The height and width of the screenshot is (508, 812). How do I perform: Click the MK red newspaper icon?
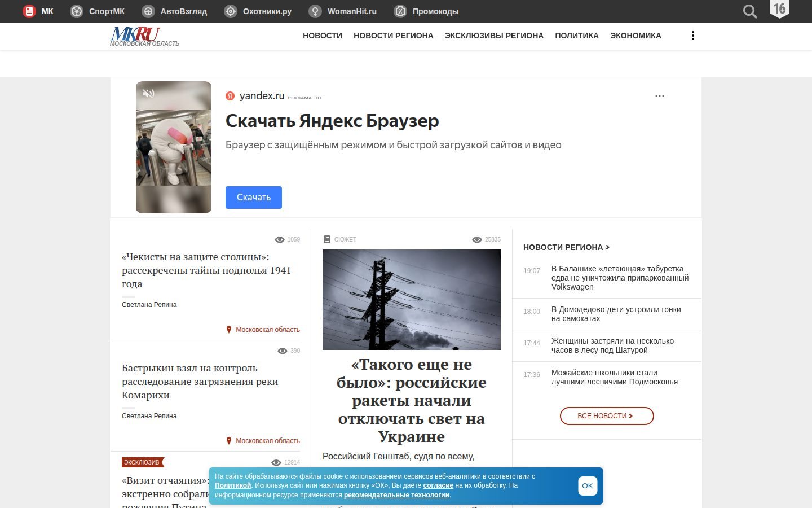click(29, 11)
